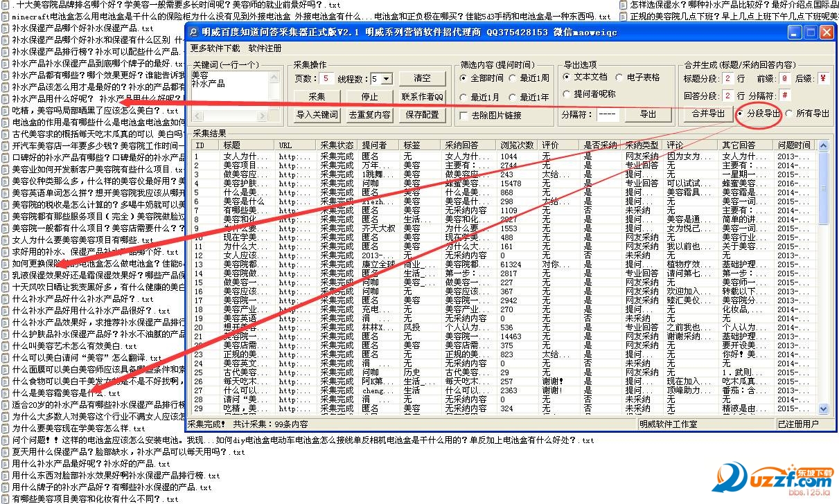Viewport: 839px width, 504px height.
Task: Click the 合并导出 button
Action: click(708, 114)
